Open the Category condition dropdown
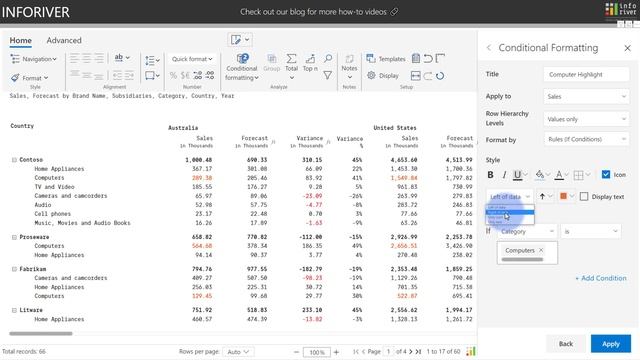Screen dimensions: 640x360 pos(527,231)
